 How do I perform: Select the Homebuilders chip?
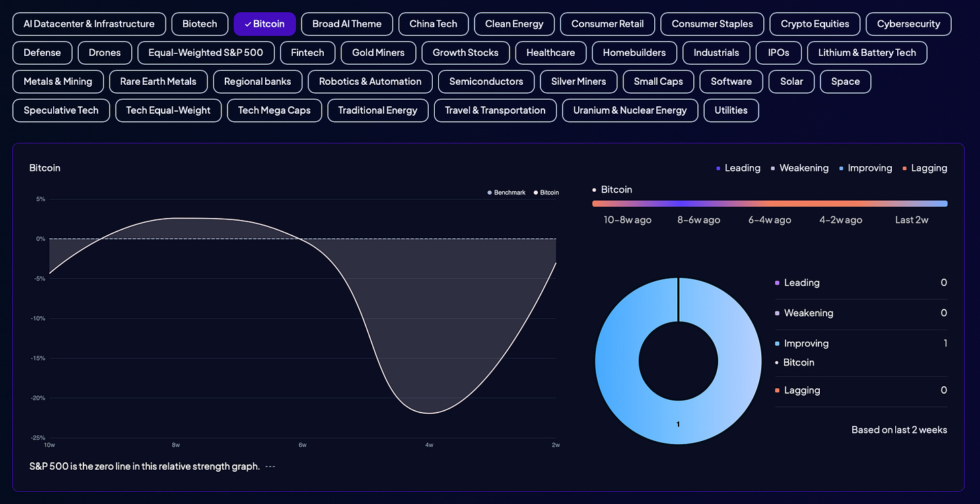tap(634, 52)
